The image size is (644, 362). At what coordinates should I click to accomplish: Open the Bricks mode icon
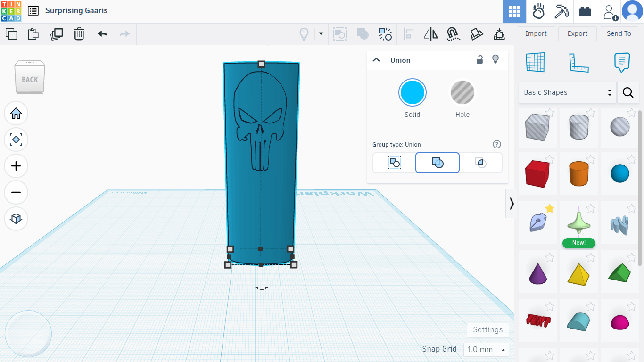point(585,11)
